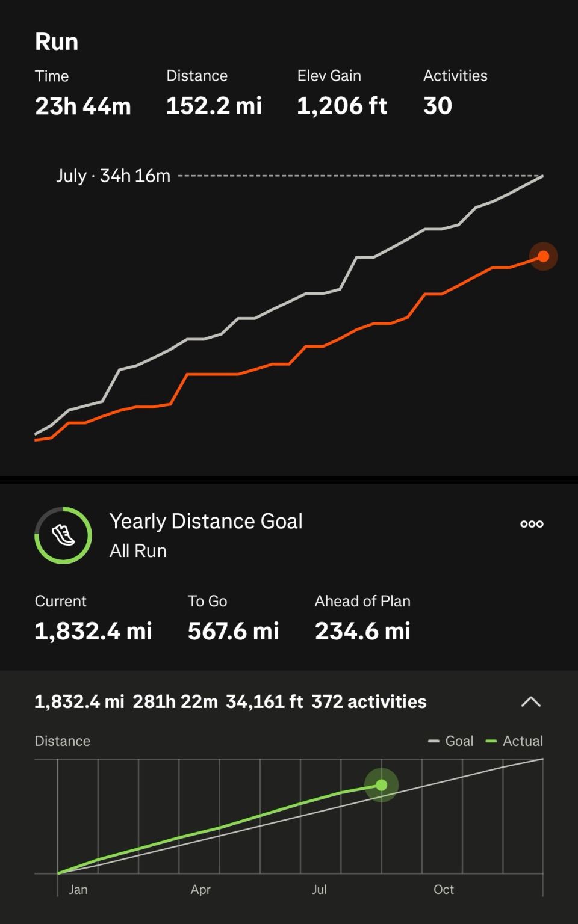Tap the Ahead of Plan 234.6 mi stat

pos(362,631)
